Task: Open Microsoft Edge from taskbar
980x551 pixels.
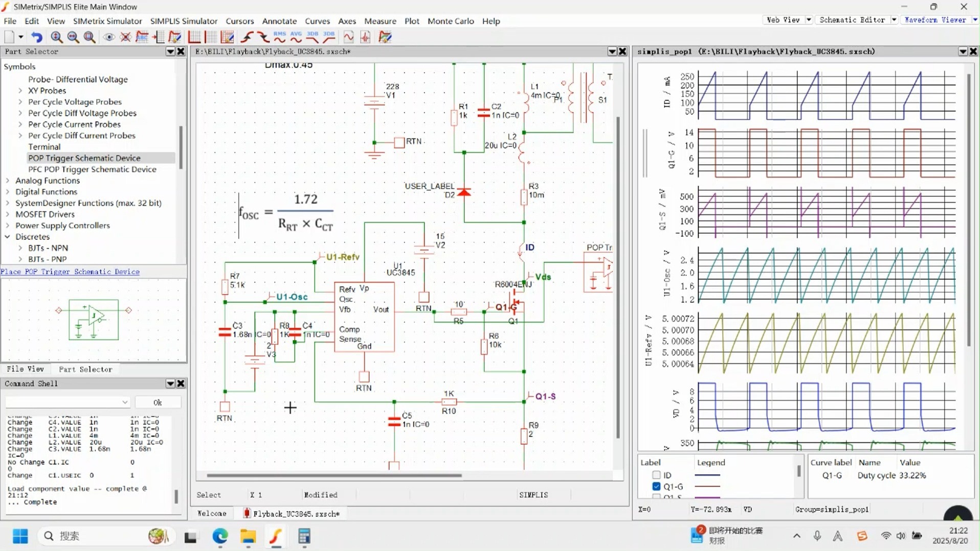Action: click(220, 536)
